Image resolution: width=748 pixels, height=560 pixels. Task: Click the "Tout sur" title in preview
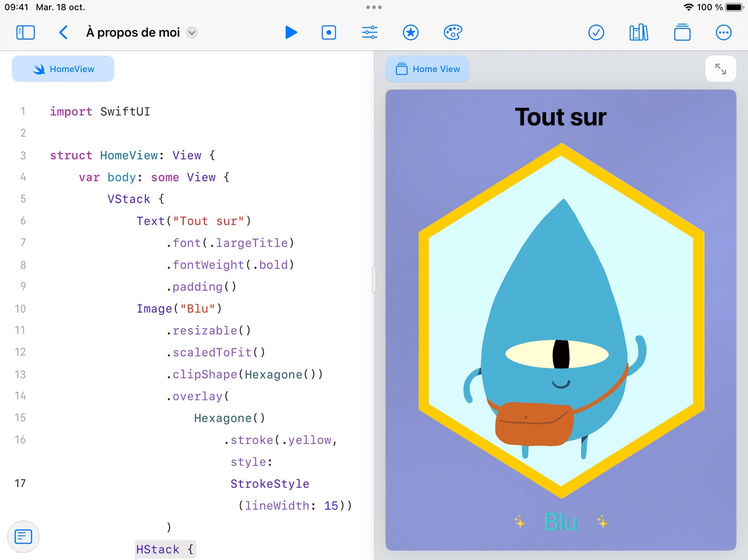click(x=561, y=117)
